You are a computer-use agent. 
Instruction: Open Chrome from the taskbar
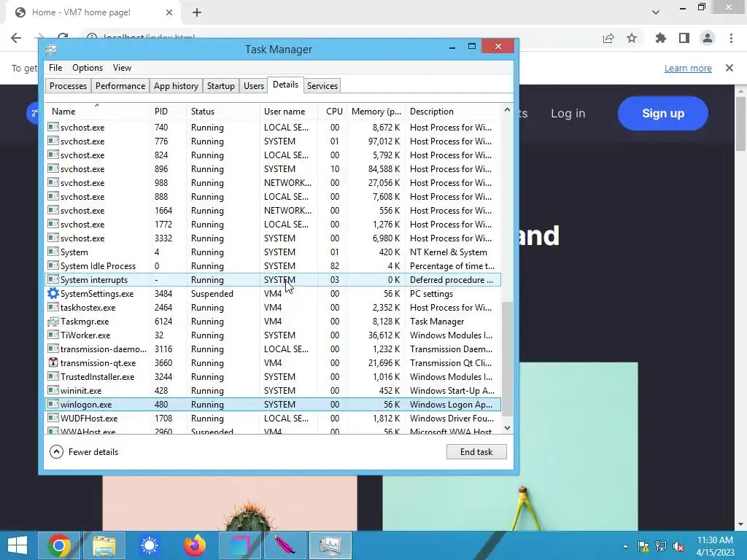point(59,545)
